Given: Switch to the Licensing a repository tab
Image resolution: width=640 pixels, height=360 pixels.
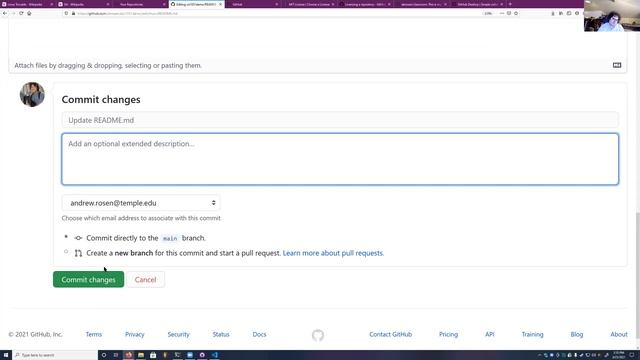Looking at the screenshot, I should click(x=365, y=4).
